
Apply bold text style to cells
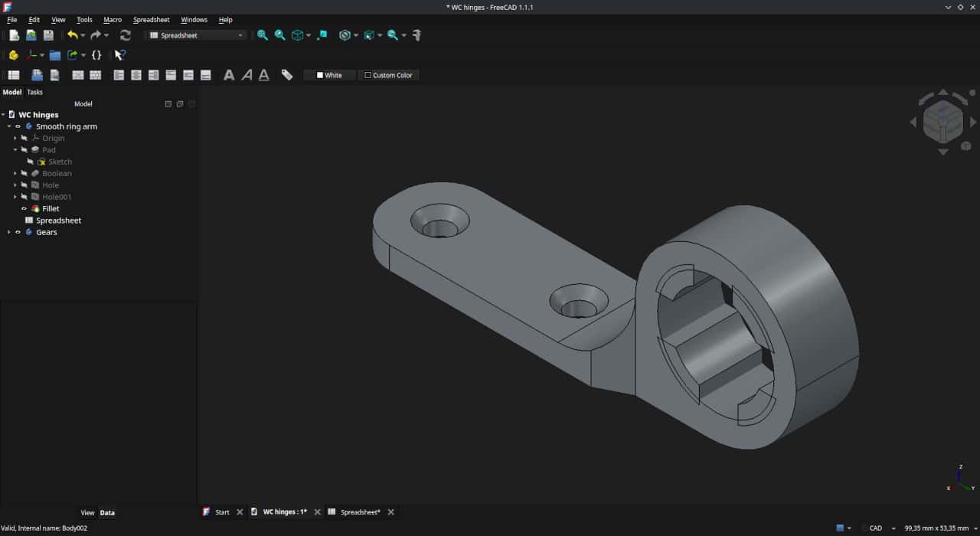coord(229,75)
